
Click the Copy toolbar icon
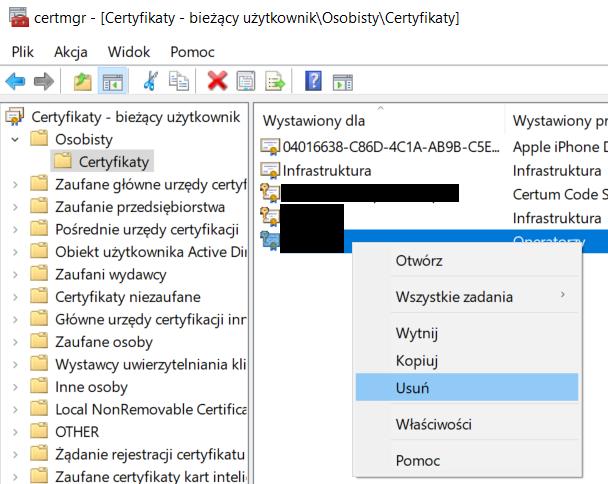coord(179,81)
